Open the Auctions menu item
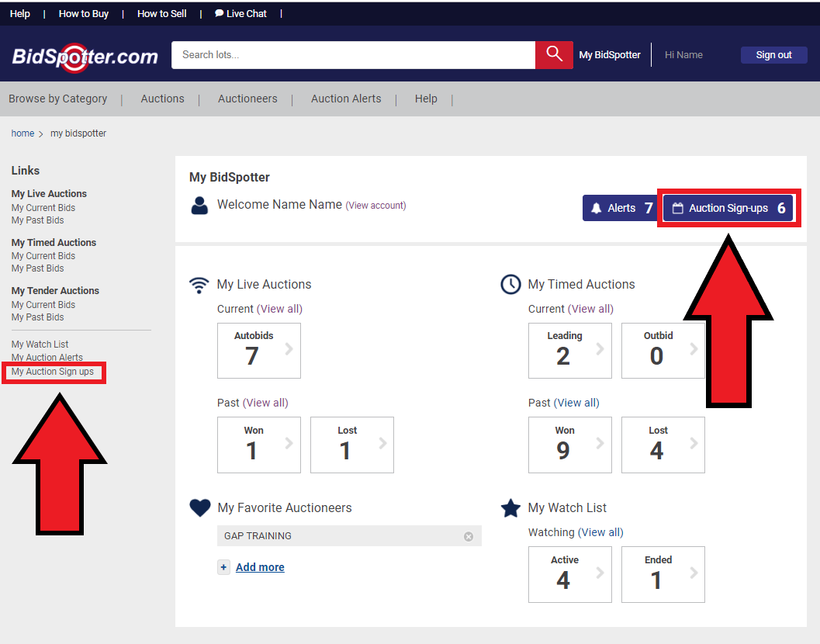Image resolution: width=820 pixels, height=644 pixels. point(163,99)
